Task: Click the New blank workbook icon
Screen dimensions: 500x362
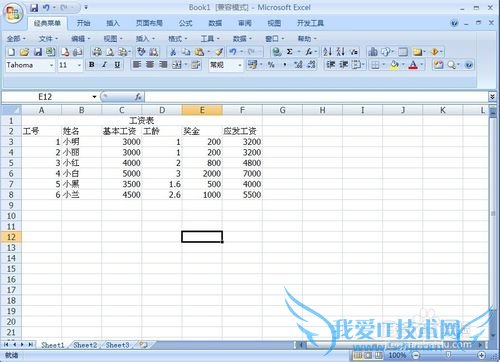Action: click(11, 52)
